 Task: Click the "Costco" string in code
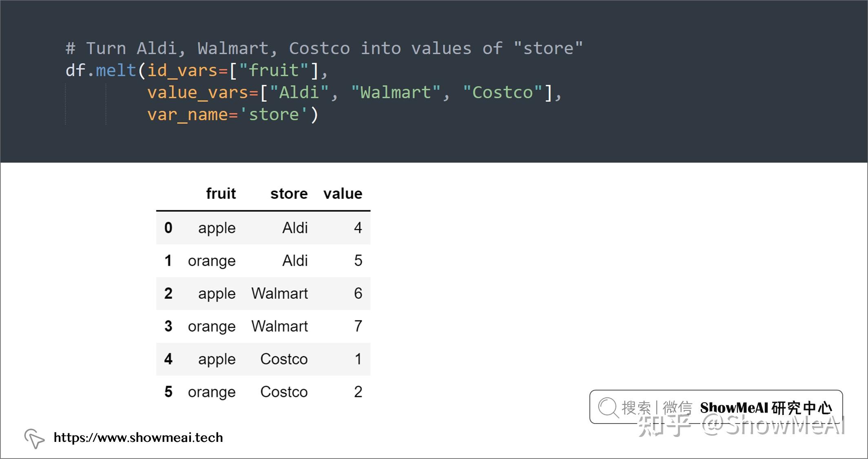click(x=503, y=93)
